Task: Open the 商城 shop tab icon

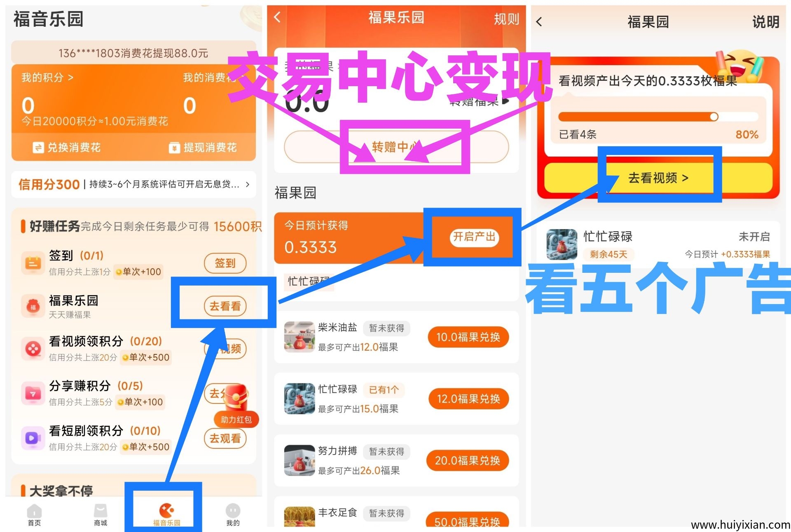Action: pos(101,511)
